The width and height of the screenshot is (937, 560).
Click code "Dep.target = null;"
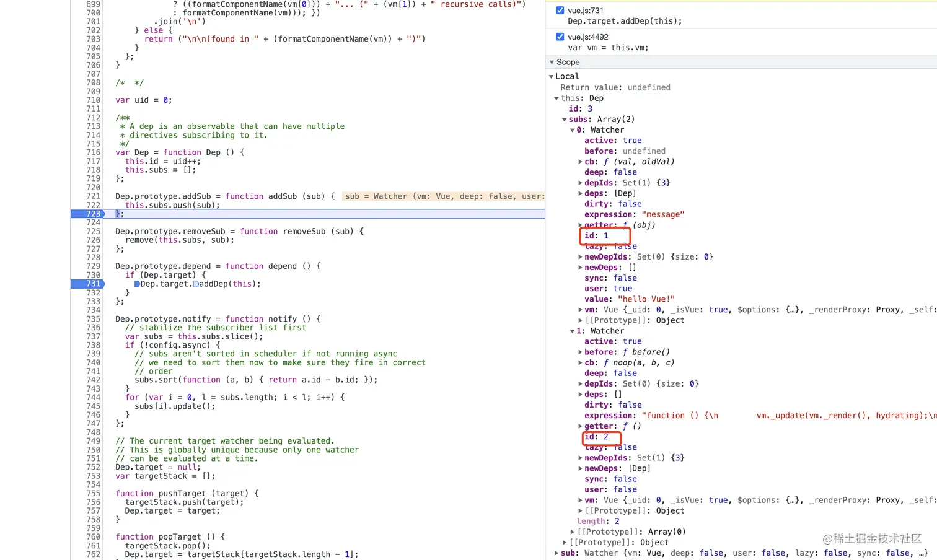(x=158, y=467)
